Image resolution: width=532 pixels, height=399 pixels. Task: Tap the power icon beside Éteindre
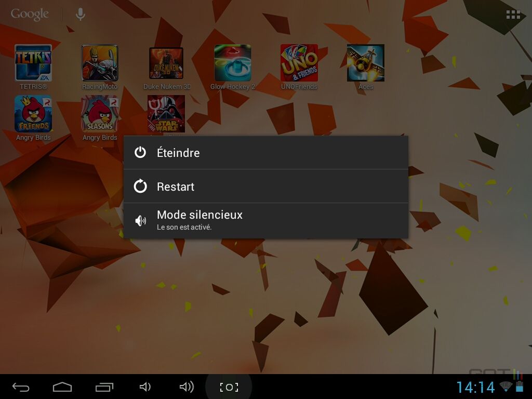[140, 153]
